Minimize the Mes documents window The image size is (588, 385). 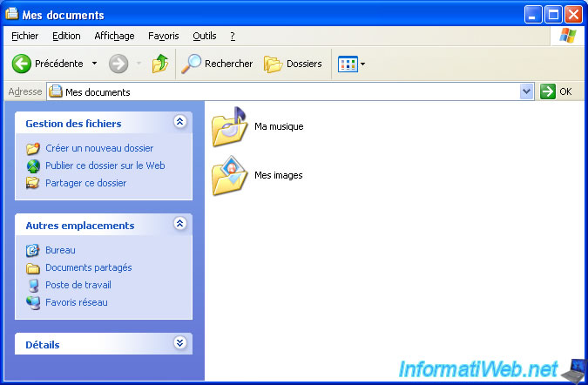tap(533, 15)
